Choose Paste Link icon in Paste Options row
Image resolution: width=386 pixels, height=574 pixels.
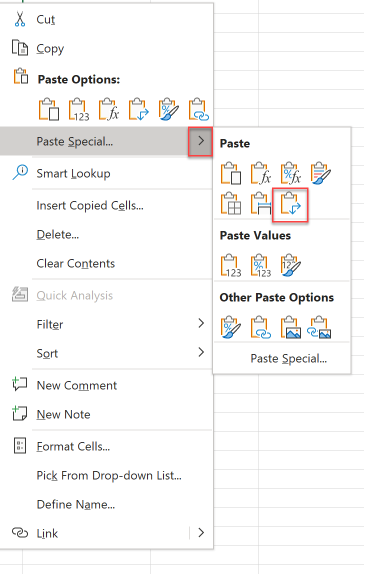coord(199,109)
